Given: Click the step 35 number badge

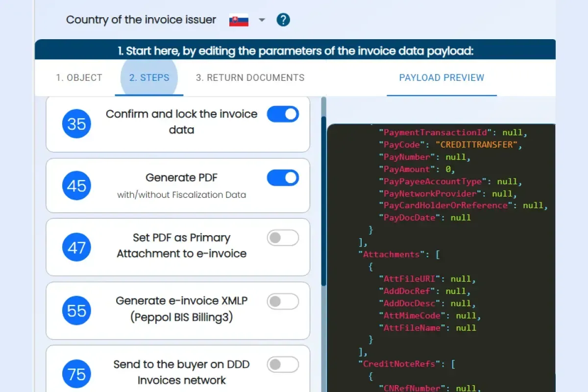Looking at the screenshot, I should point(76,124).
